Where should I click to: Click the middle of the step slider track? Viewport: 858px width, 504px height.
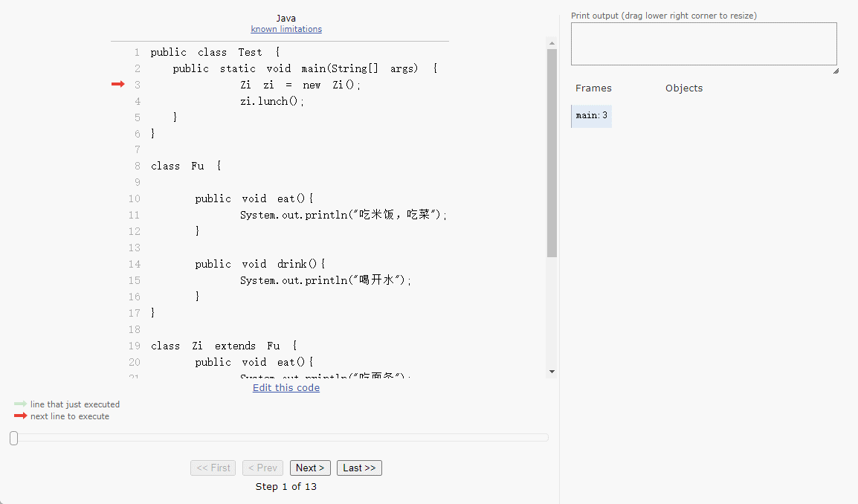281,438
